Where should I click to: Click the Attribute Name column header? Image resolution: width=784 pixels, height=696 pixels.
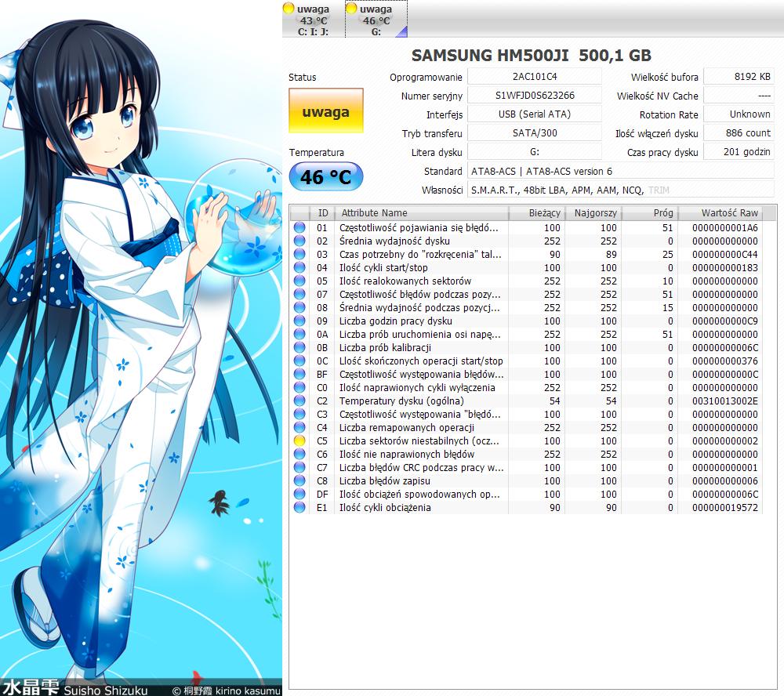click(422, 213)
